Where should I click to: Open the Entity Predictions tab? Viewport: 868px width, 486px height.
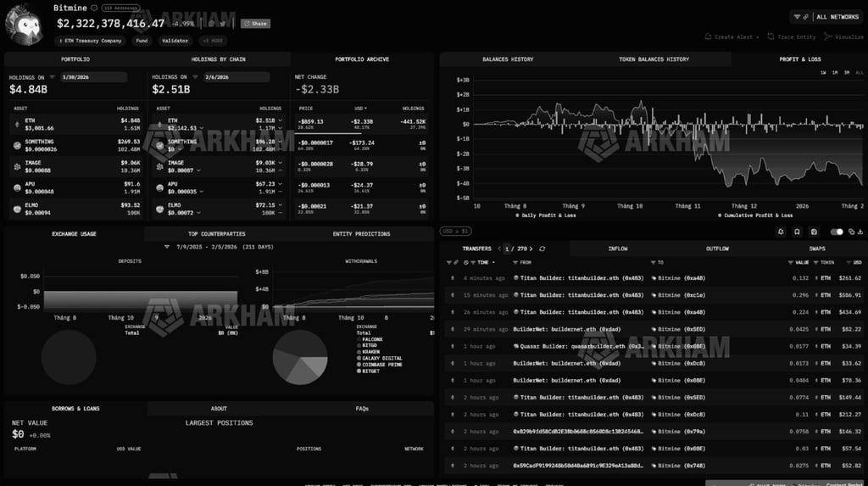361,234
